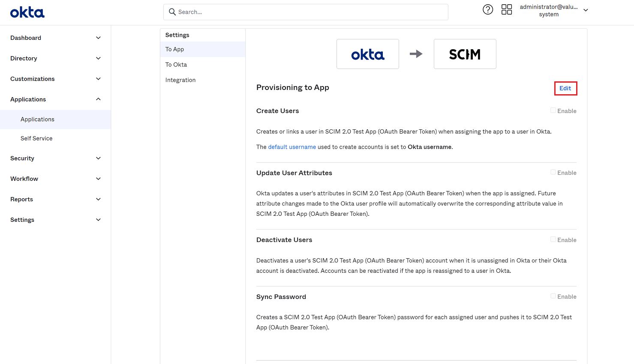
Task: Select the To App settings tab
Action: point(203,49)
